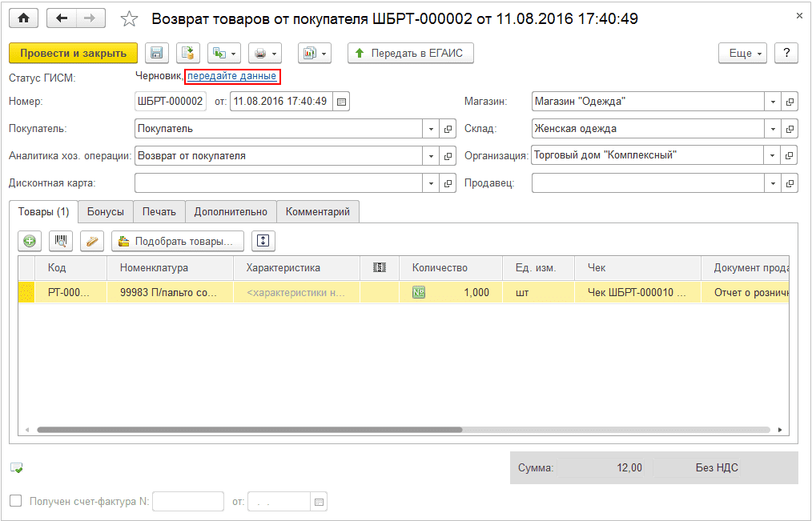Viewport: 812px width, 521px height.
Task: Go to the home page icon
Action: pos(23,18)
